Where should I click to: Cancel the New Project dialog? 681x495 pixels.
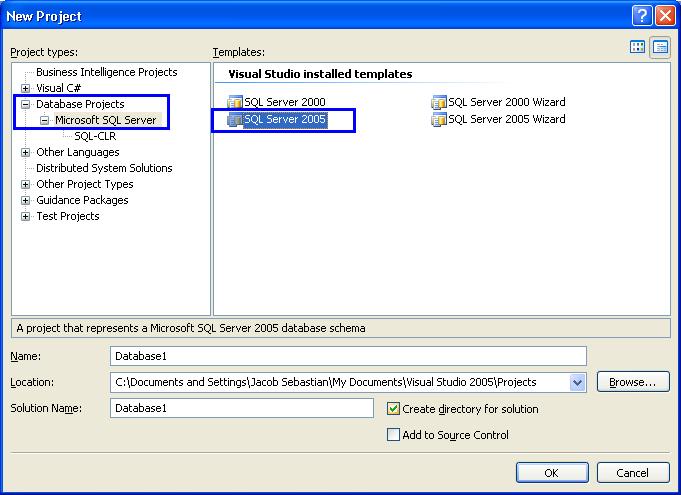click(x=632, y=473)
